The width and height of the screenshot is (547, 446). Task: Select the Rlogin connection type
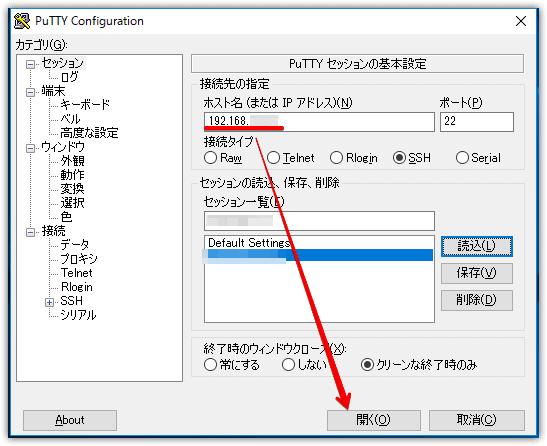tap(336, 158)
